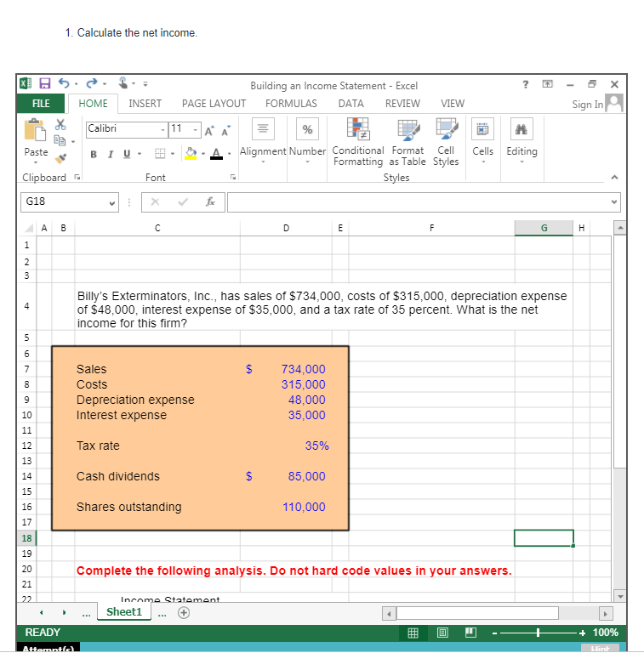The height and width of the screenshot is (653, 644).
Task: Open Borders dropdown arrow
Action: (x=173, y=154)
